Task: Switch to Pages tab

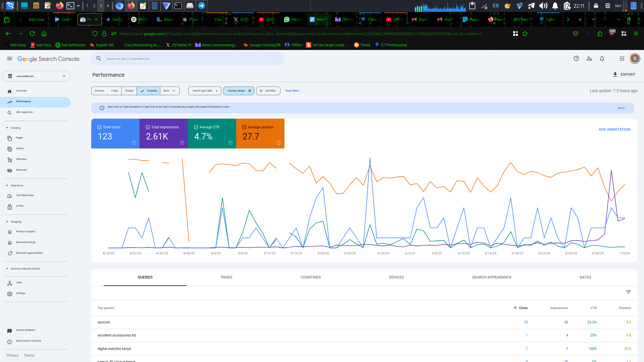Action: tap(226, 277)
